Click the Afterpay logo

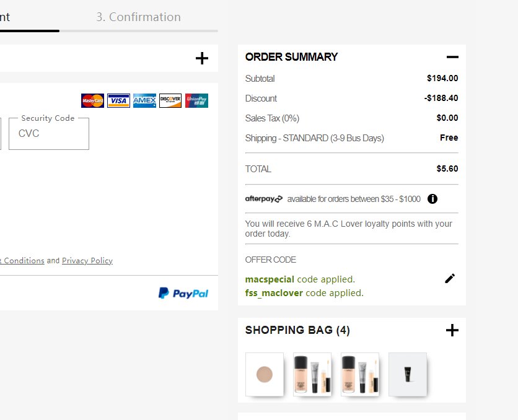click(x=264, y=199)
